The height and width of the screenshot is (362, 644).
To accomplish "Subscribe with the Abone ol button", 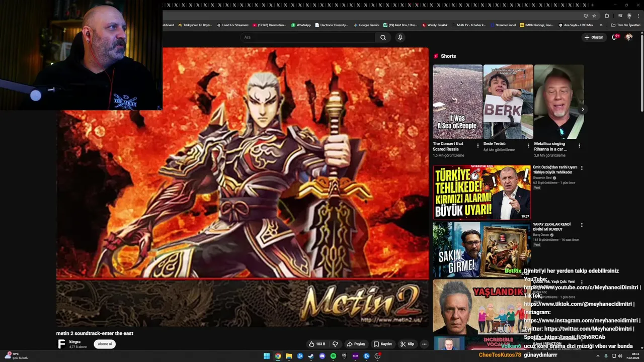I will point(105,344).
